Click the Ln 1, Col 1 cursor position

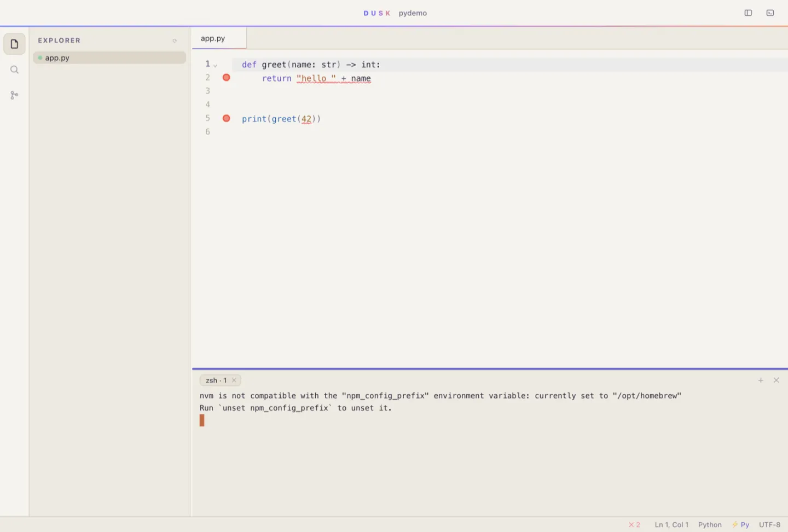pyautogui.click(x=671, y=524)
